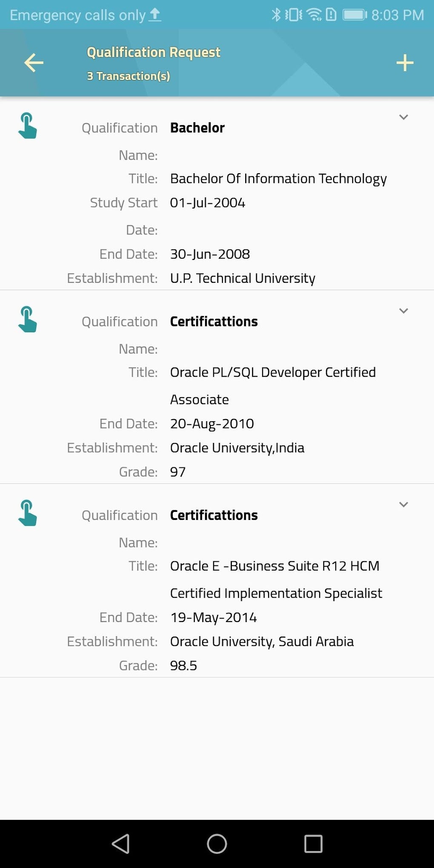Tap hand icon beside PL/SQL certification
434x868 pixels.
tap(28, 319)
